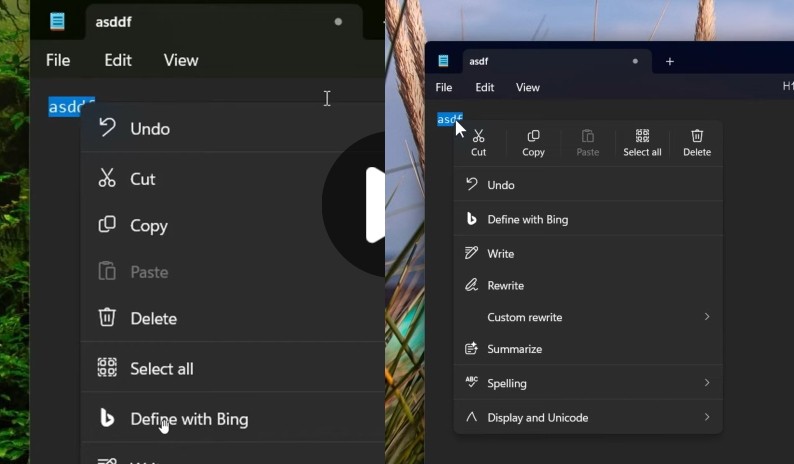Choose Define with Bing in right menu
The width and height of the screenshot is (794, 464).
588,219
